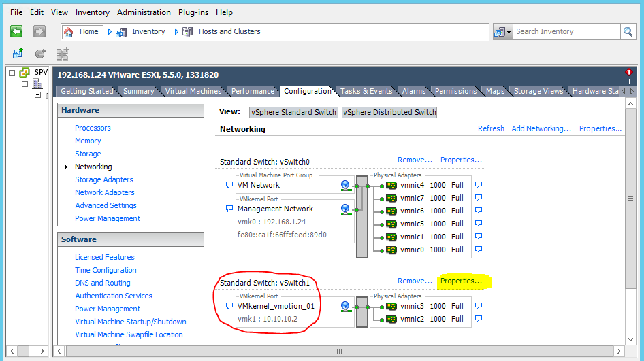Viewport: 644px width, 361px height.
Task: Click the info bubble right of vmnic2
Action: [479, 319]
